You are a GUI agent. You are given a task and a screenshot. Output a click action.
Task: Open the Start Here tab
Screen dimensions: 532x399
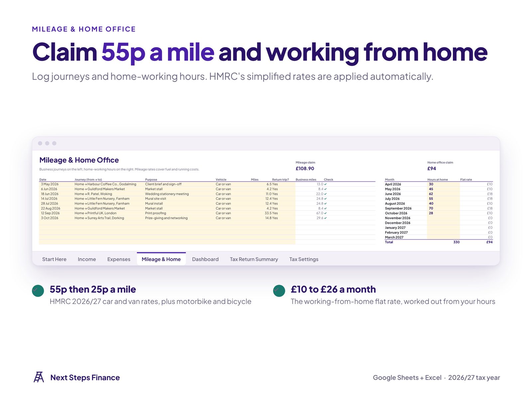point(54,259)
